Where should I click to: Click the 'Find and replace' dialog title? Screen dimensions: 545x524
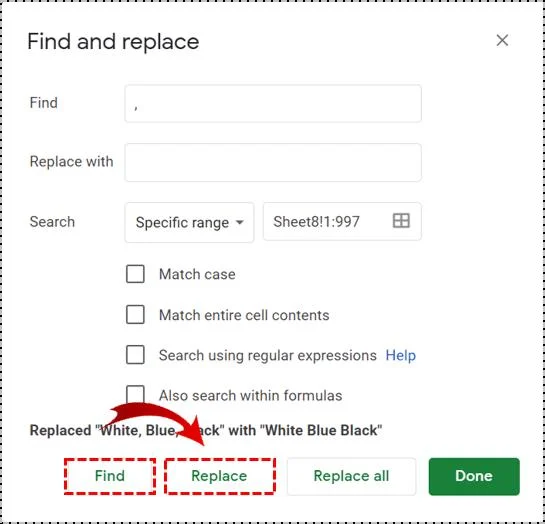(113, 42)
